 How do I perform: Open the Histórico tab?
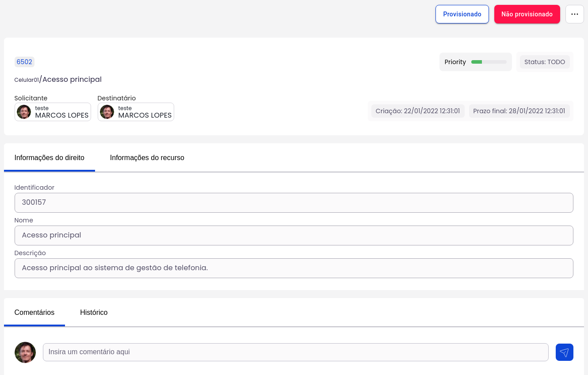click(x=94, y=312)
